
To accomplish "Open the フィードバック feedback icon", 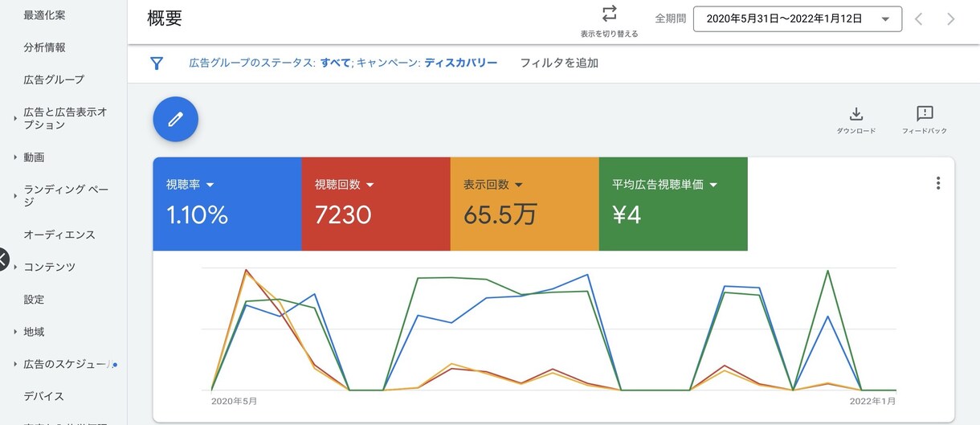I will pos(925,113).
